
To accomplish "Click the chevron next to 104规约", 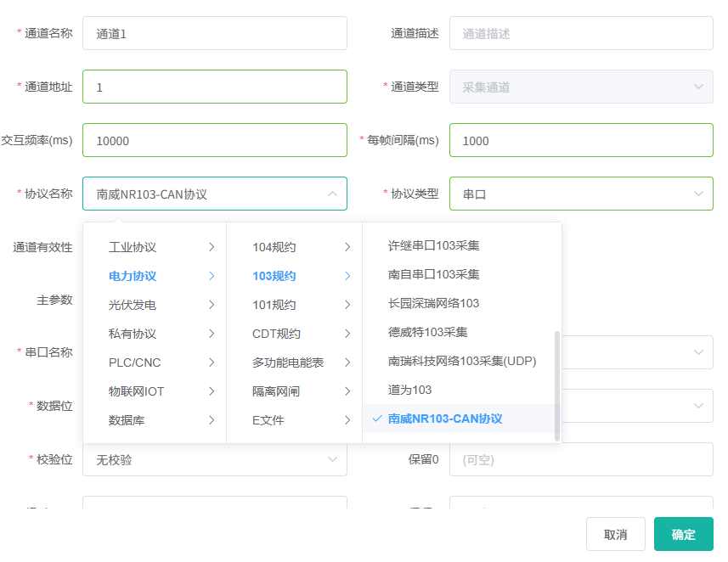I will pyautogui.click(x=347, y=247).
